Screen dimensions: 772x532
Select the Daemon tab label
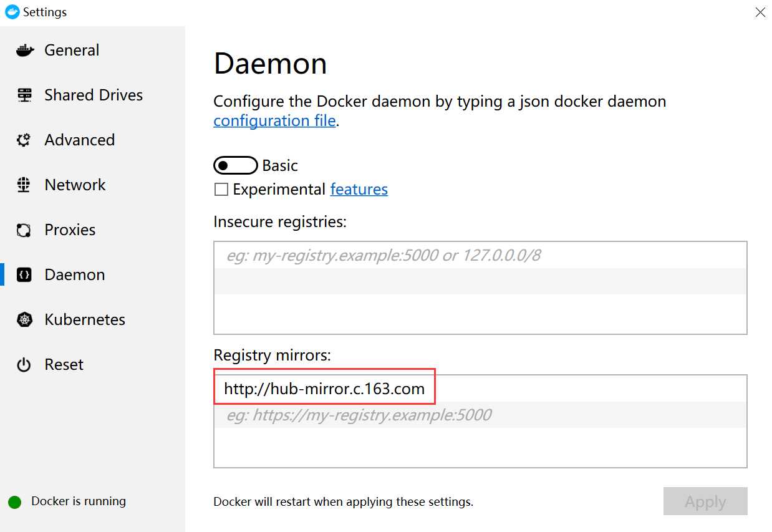(x=74, y=275)
